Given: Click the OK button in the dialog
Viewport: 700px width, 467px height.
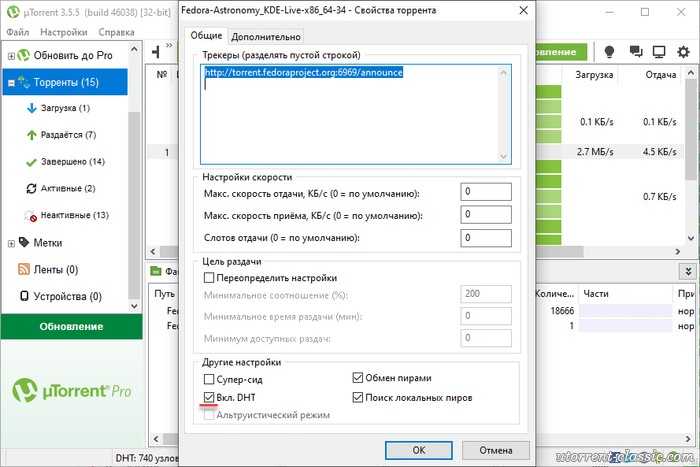Looking at the screenshot, I should [x=419, y=450].
